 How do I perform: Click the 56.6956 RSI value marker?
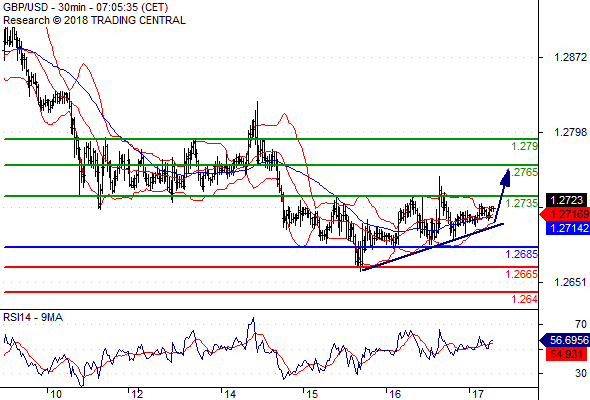coord(565,340)
